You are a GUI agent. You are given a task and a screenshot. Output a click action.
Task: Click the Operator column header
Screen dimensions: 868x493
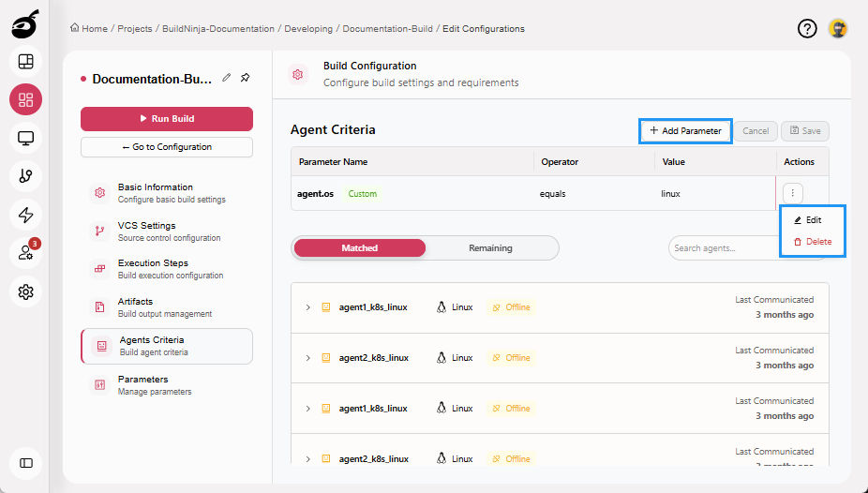coord(560,161)
